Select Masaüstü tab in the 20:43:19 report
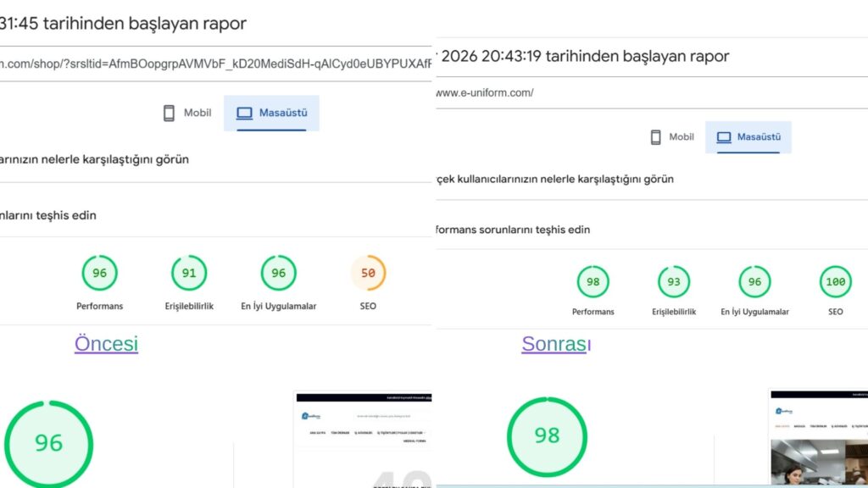This screenshot has width=868, height=488. tap(748, 136)
